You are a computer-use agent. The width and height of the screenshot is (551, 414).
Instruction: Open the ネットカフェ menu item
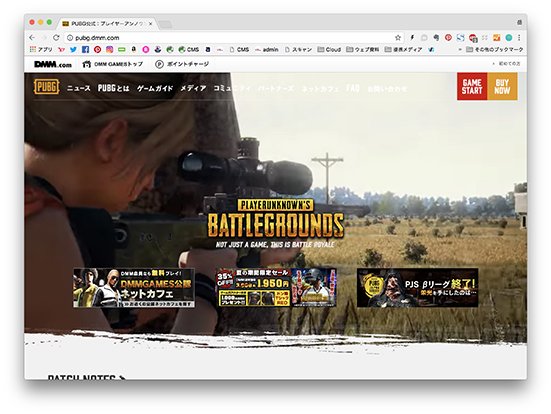[x=320, y=89]
